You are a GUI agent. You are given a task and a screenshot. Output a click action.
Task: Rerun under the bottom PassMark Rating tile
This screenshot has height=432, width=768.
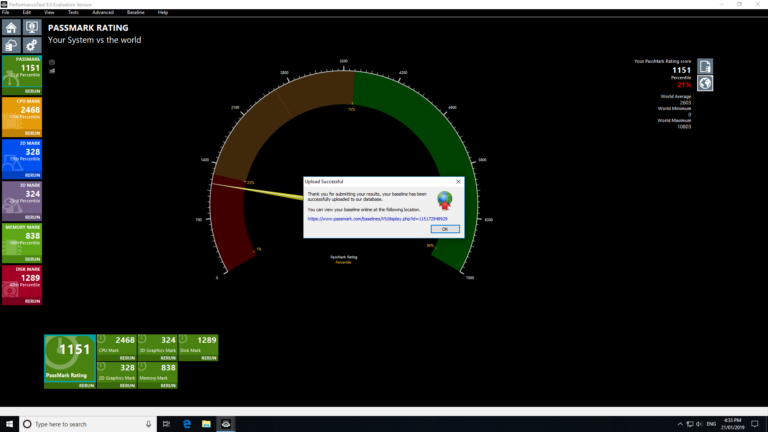point(86,386)
